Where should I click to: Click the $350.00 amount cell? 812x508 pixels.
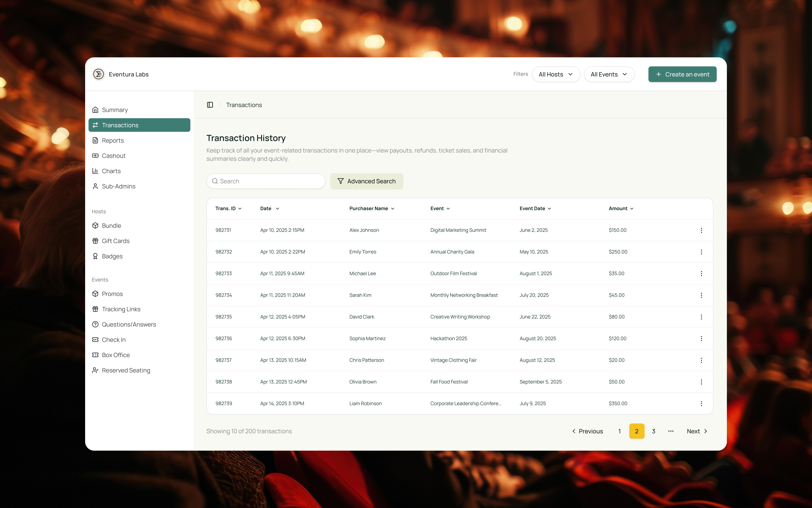point(618,403)
